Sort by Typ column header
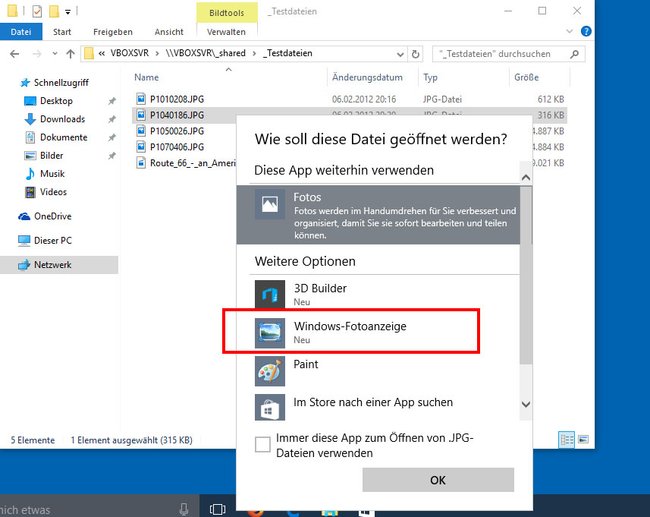The height and width of the screenshot is (517, 650). point(430,78)
